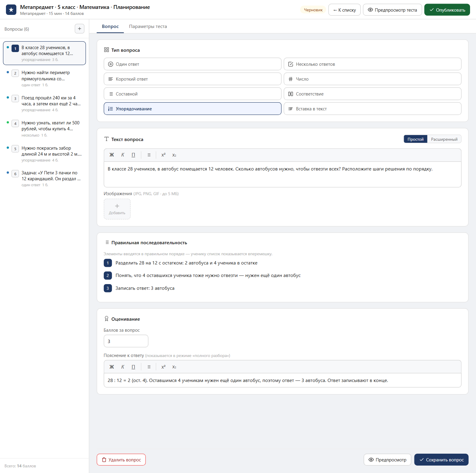Open question 2 about rectangle perimeter
The height and width of the screenshot is (473, 476).
pos(45,79)
